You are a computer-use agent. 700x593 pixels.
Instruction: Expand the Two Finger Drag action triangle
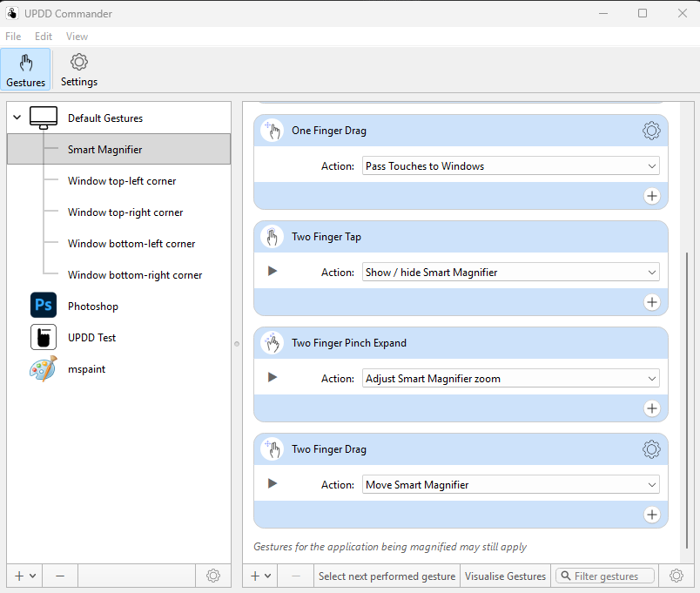point(273,483)
